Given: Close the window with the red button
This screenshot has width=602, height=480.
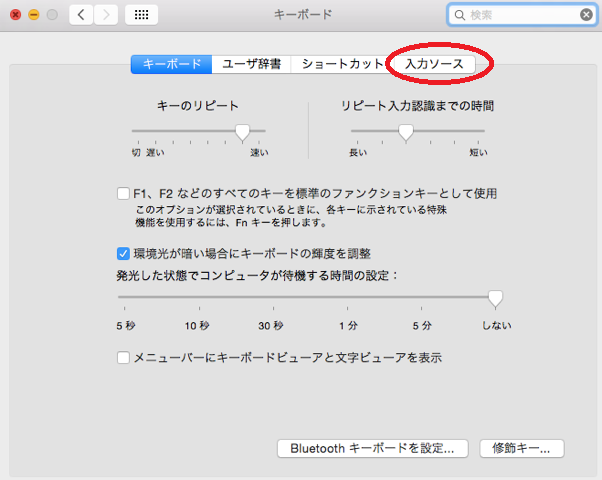Looking at the screenshot, I should (x=15, y=15).
